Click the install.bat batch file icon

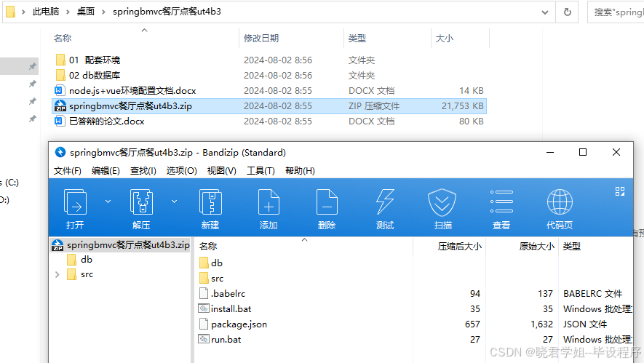204,308
